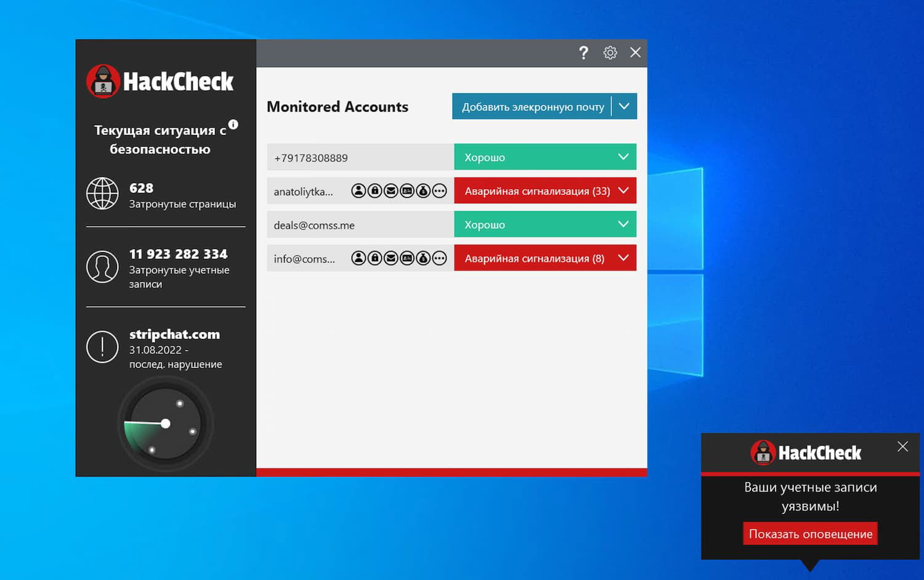Close the HackCheck main window

tap(635, 52)
